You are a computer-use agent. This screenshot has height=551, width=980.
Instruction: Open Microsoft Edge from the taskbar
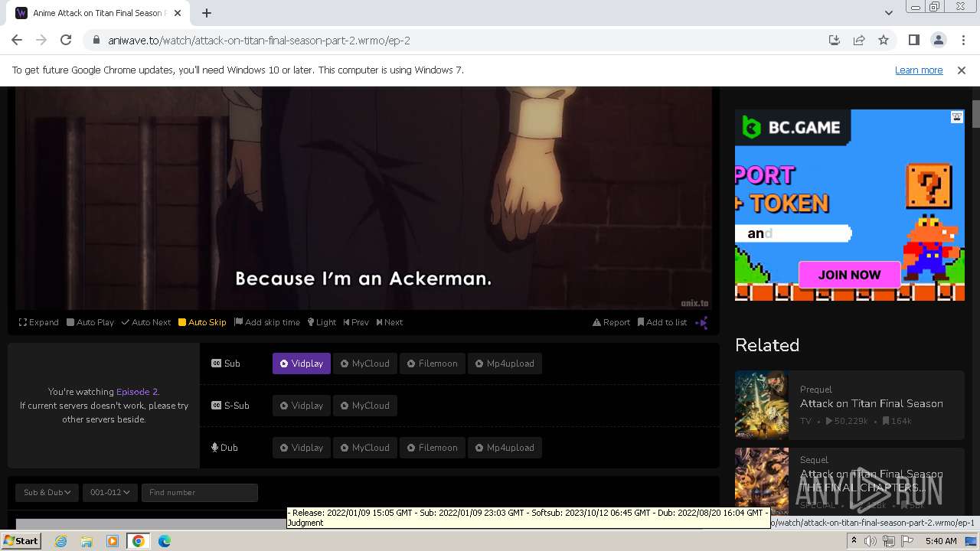tap(165, 541)
